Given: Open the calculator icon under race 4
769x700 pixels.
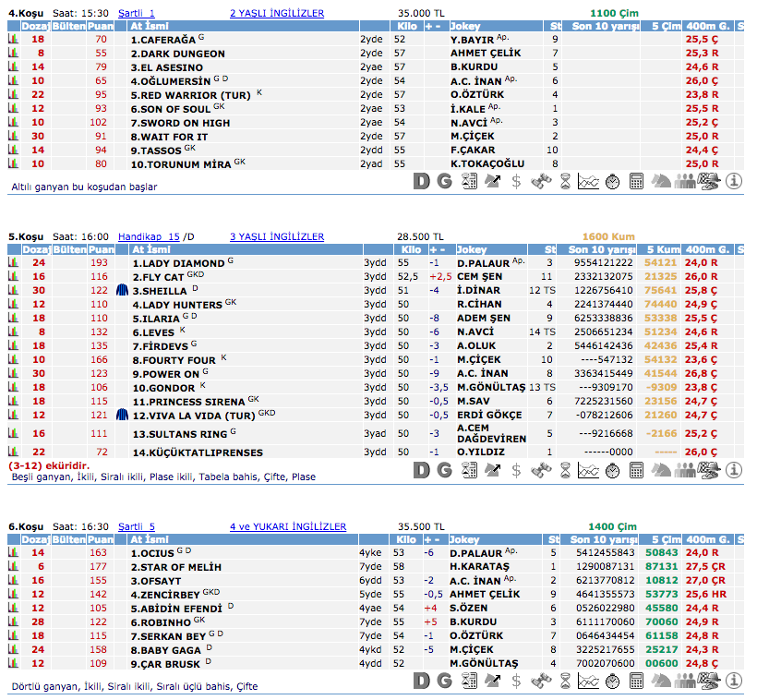Looking at the screenshot, I should [x=637, y=181].
